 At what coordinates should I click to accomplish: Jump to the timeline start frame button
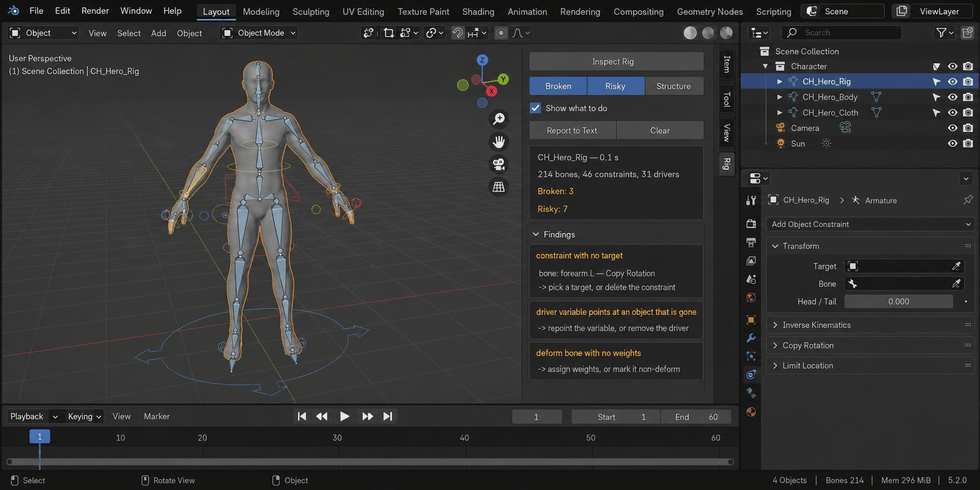[x=302, y=417]
